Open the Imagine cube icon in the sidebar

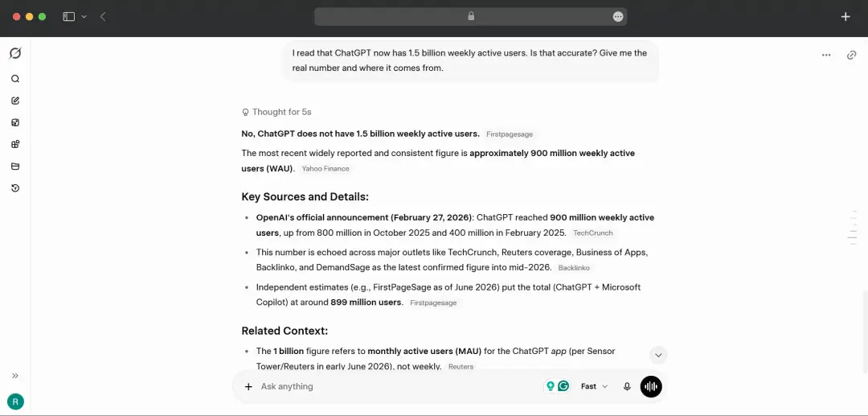(15, 122)
